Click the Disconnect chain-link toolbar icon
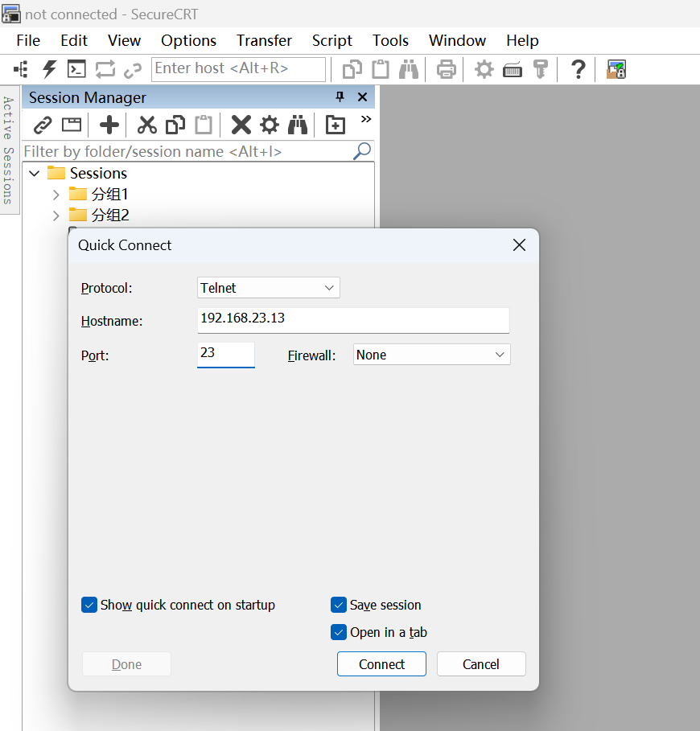Screen dimensions: 700x731 133,71
